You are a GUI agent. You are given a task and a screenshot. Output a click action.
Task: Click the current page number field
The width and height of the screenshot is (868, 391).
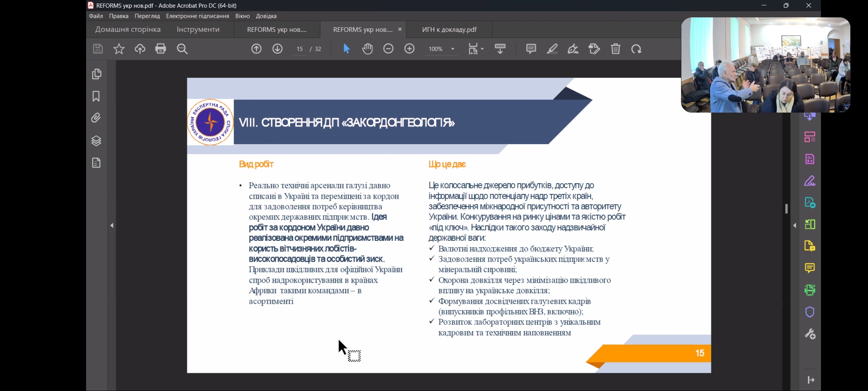tap(299, 49)
